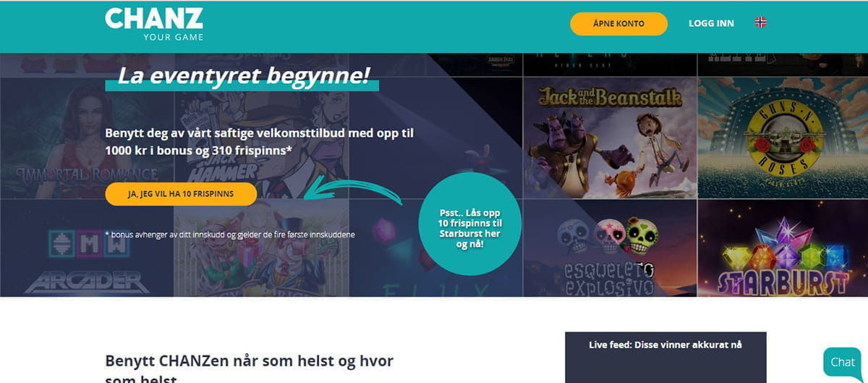This screenshot has width=868, height=383.
Task: Open the Norwegian flag language selector
Action: coord(761,22)
